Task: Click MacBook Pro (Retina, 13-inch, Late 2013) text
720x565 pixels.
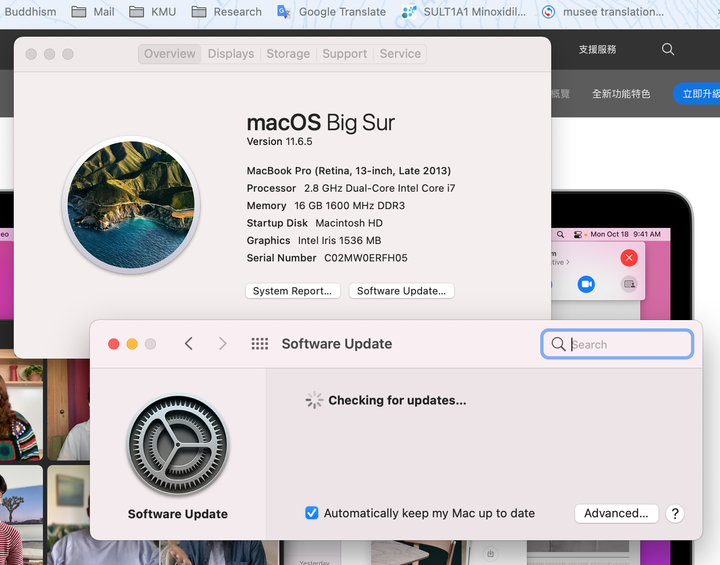Action: 349,171
